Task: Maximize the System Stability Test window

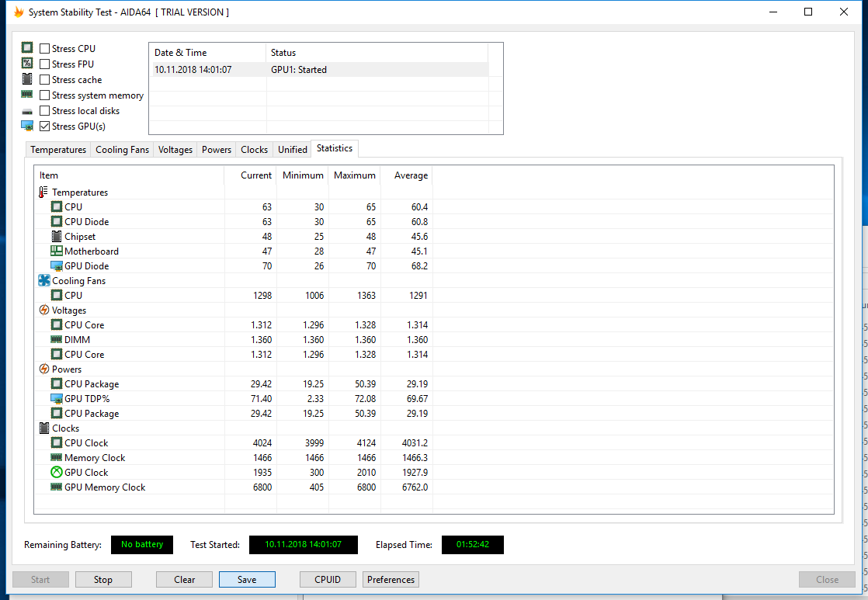Action: click(x=808, y=12)
